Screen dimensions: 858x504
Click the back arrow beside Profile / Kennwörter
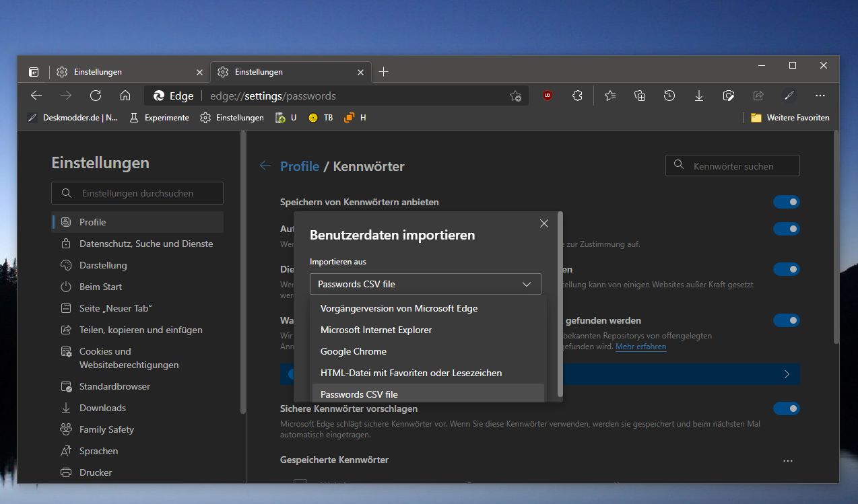(265, 166)
